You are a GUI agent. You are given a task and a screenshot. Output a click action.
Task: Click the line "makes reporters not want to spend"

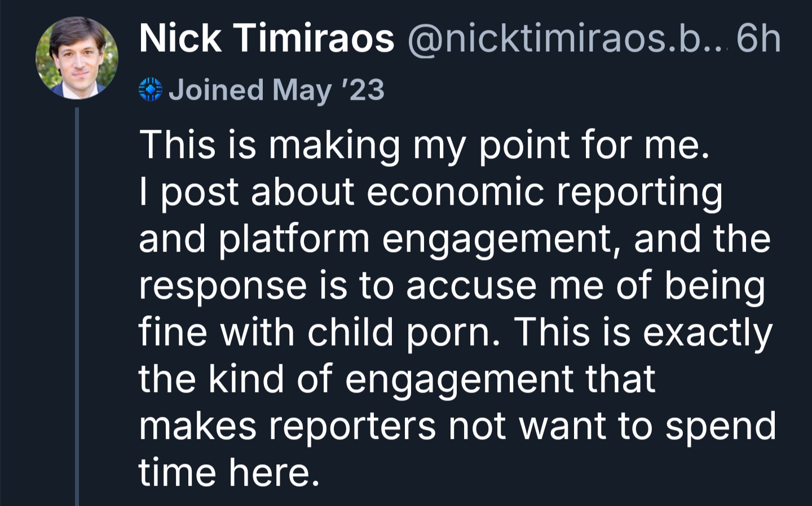click(457, 425)
